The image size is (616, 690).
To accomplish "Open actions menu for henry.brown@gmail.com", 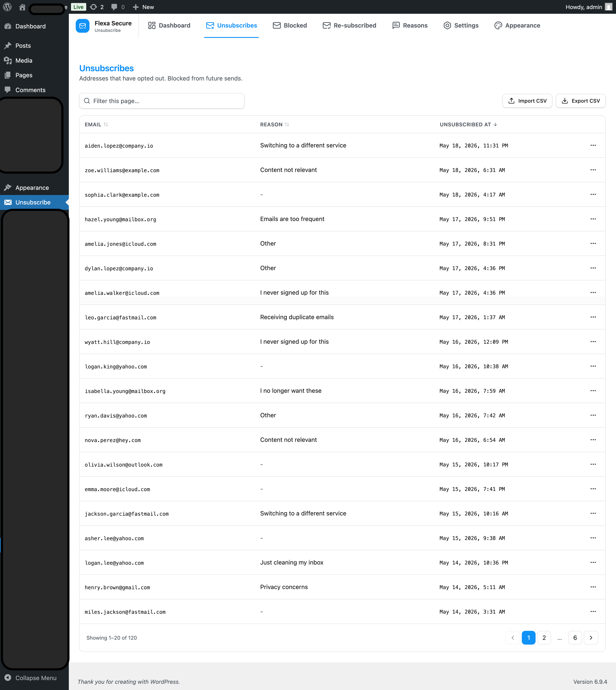I will pos(593,587).
